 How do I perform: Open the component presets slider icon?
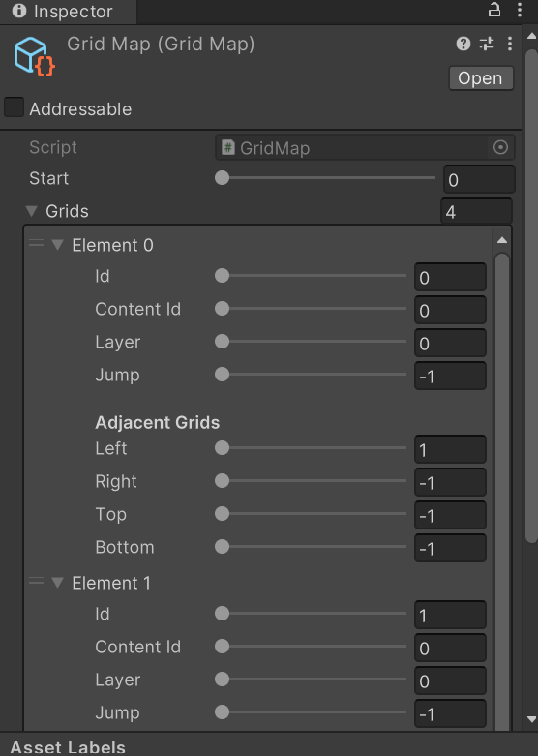pyautogui.click(x=487, y=44)
